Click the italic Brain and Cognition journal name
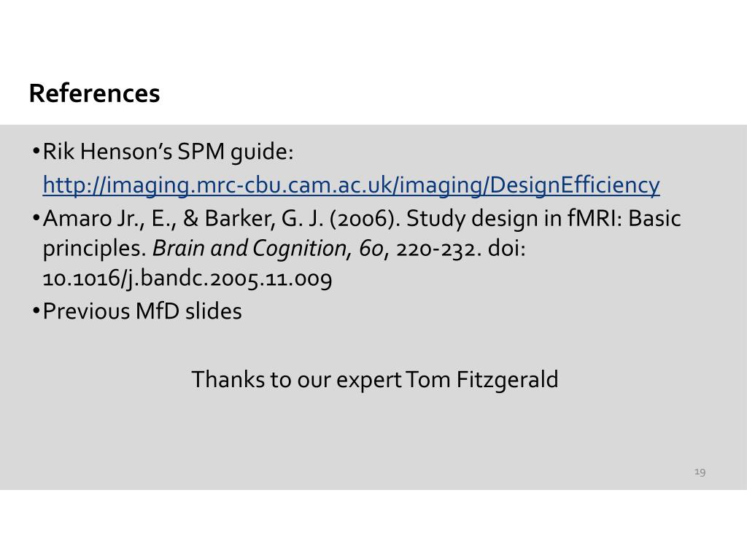The width and height of the screenshot is (747, 560). click(x=249, y=248)
